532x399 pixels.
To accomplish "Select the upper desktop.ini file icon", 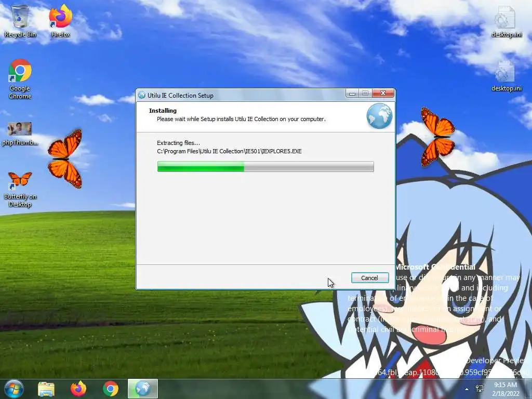I will 506,22.
